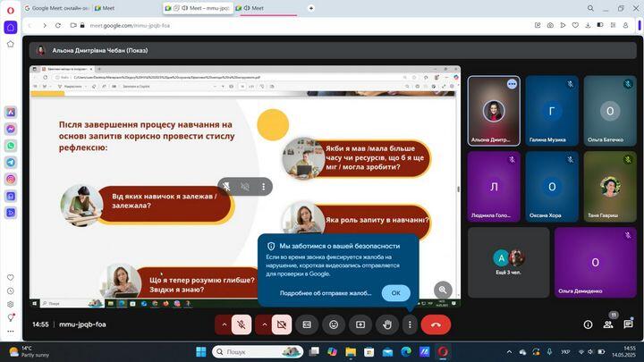Click OK in the safety notice popup

pos(395,293)
